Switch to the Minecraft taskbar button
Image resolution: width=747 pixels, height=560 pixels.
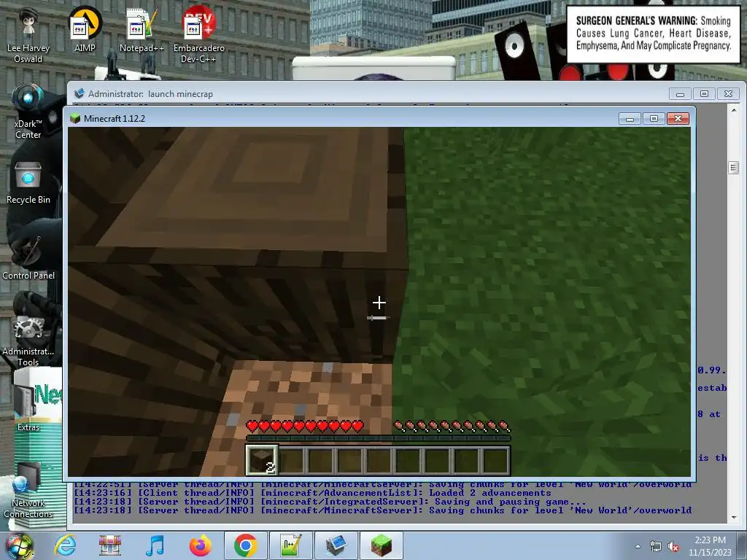[382, 545]
